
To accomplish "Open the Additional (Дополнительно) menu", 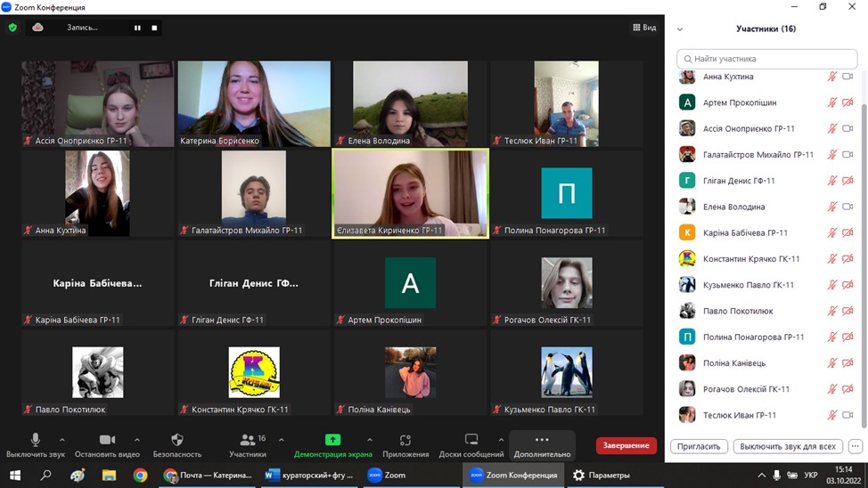I will (x=541, y=445).
